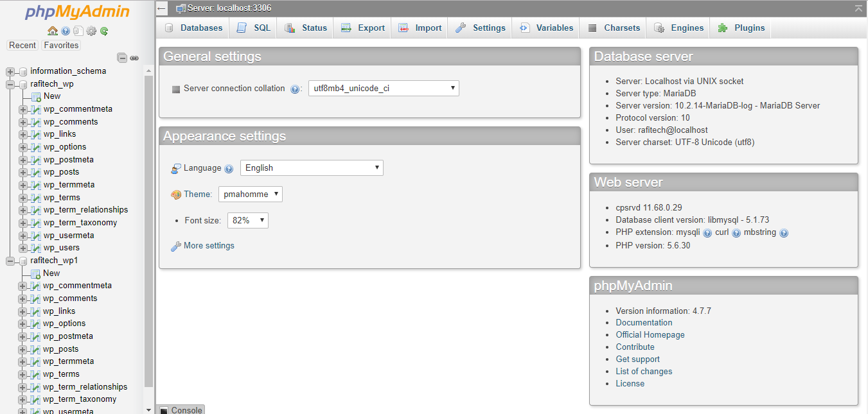Click the table icon beside wp_links in rafitech_wp1
Viewport: 868px width, 414px height.
36,311
